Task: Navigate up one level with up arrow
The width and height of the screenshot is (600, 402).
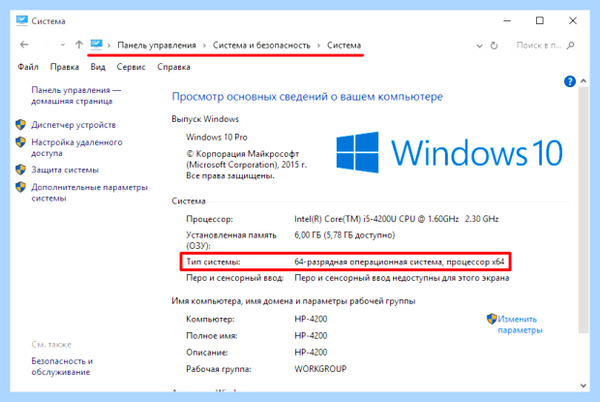Action: [79, 45]
